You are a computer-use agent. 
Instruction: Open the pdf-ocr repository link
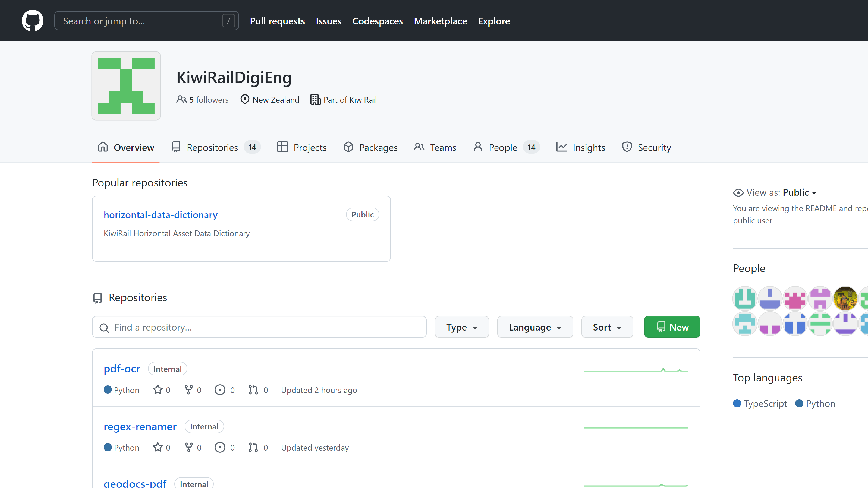click(x=122, y=368)
